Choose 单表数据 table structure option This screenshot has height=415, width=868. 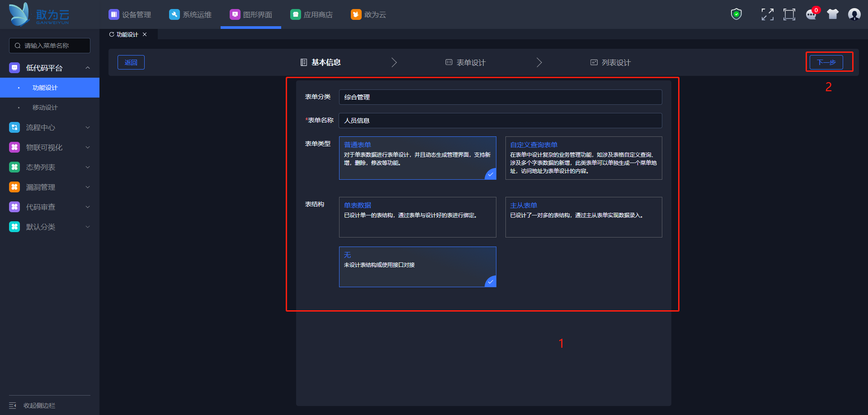(x=417, y=217)
